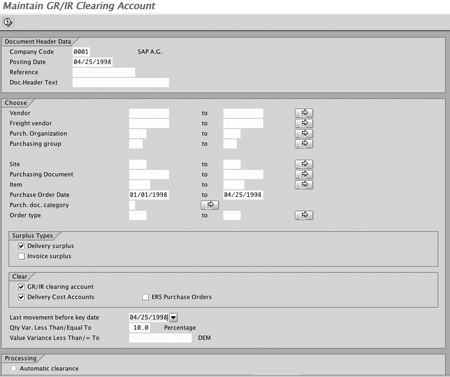Screen dimensions: 450x377
Task: Uncheck GR/IR clearing account option
Action: tap(21, 287)
